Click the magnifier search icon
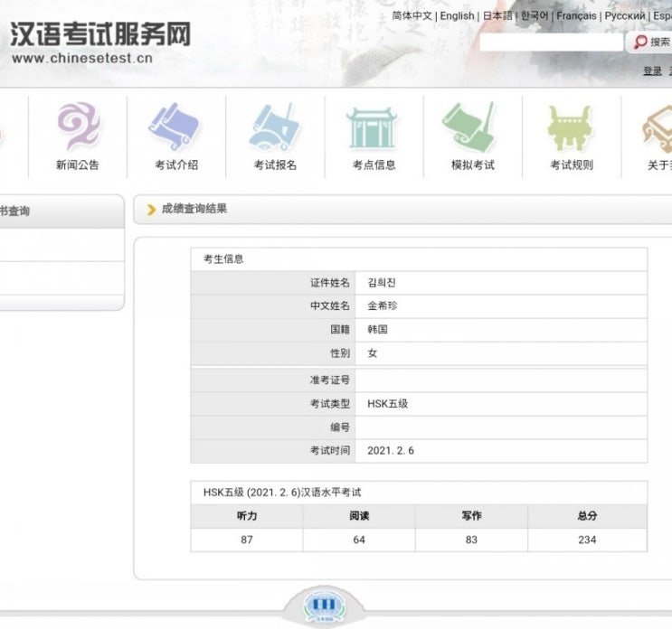Image resolution: width=672 pixels, height=629 pixels. tap(640, 42)
